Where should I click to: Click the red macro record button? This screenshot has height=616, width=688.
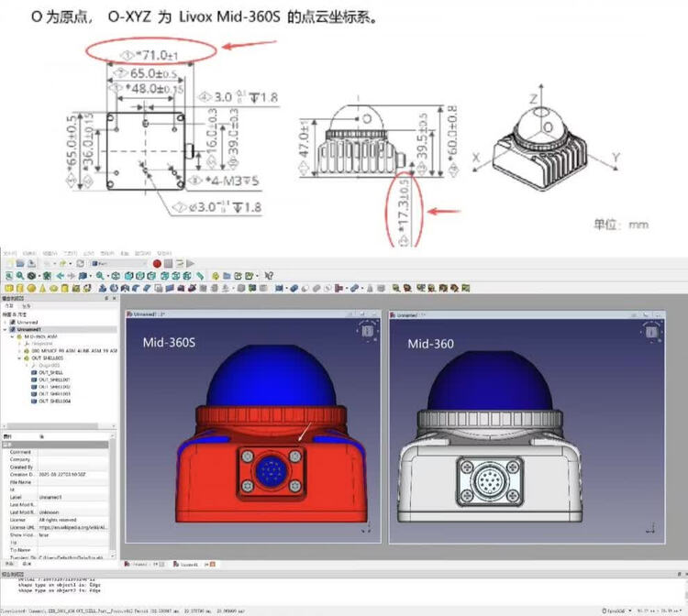tap(157, 263)
